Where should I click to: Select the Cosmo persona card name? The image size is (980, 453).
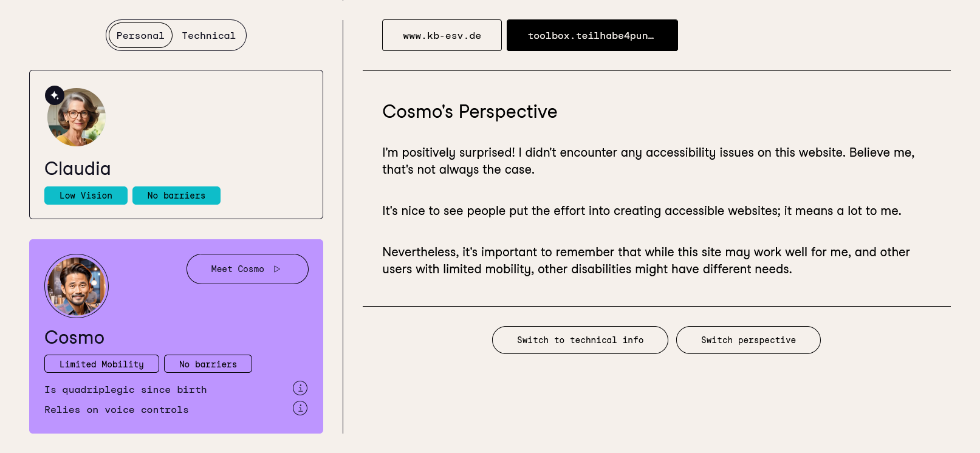click(74, 338)
